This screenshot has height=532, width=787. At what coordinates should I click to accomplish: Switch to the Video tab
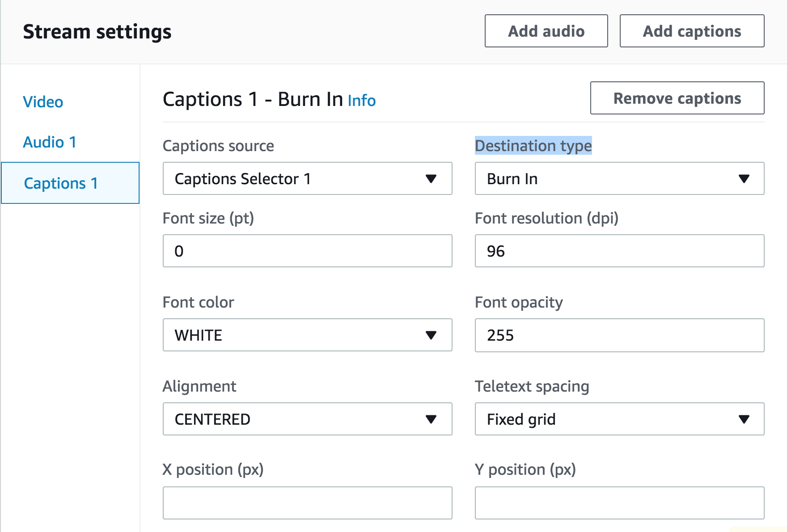[43, 102]
